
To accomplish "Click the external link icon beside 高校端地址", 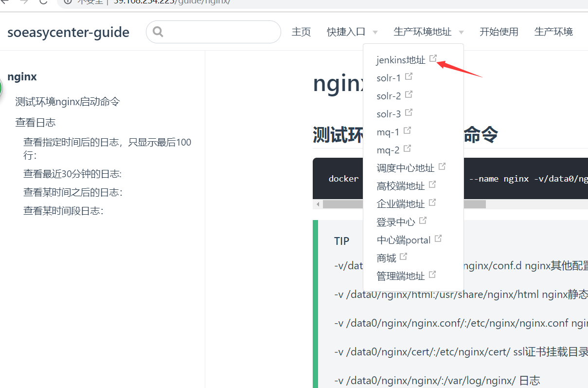I will 432,185.
